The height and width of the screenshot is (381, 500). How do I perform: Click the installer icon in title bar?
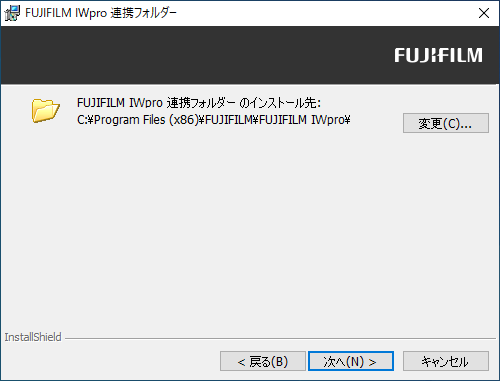coord(12,13)
